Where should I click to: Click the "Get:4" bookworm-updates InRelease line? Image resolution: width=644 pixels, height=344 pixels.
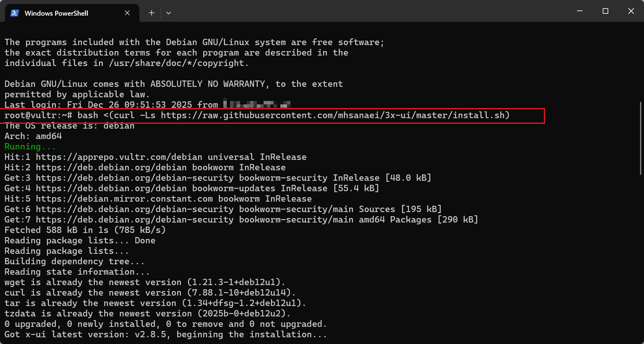point(192,188)
